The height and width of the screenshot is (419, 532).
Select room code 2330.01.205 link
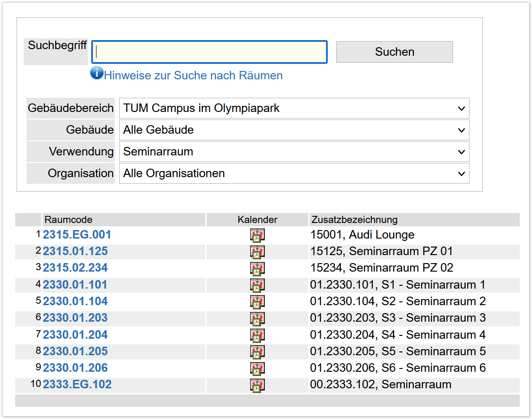pyautogui.click(x=75, y=351)
